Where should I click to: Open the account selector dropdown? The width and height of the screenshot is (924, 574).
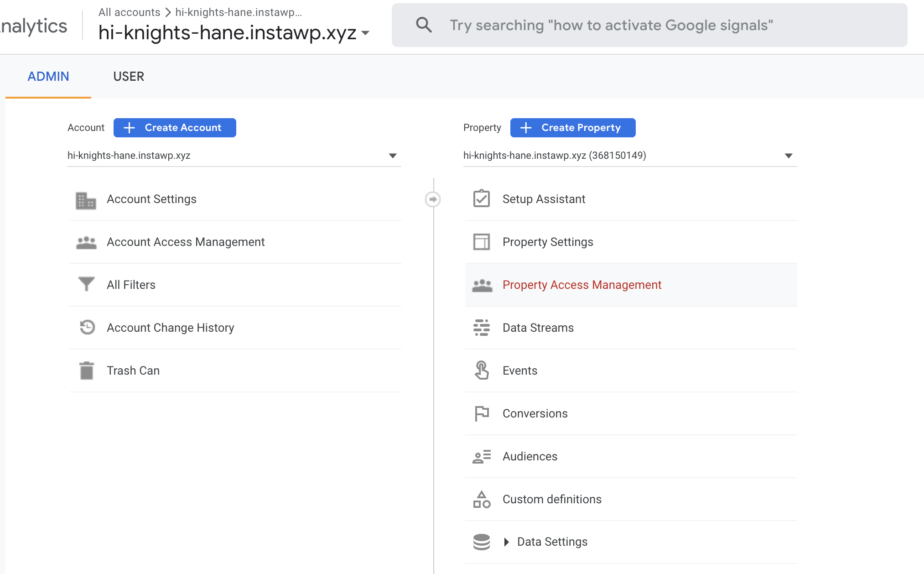[393, 156]
